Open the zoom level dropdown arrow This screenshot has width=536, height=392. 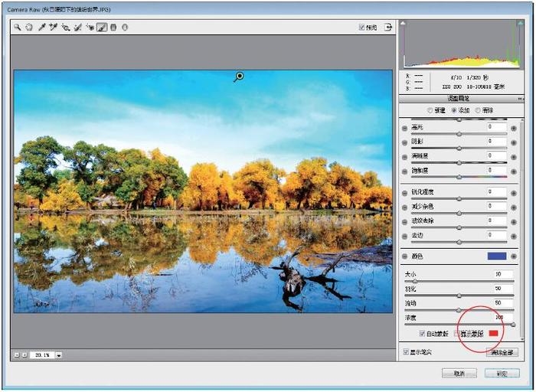point(59,355)
